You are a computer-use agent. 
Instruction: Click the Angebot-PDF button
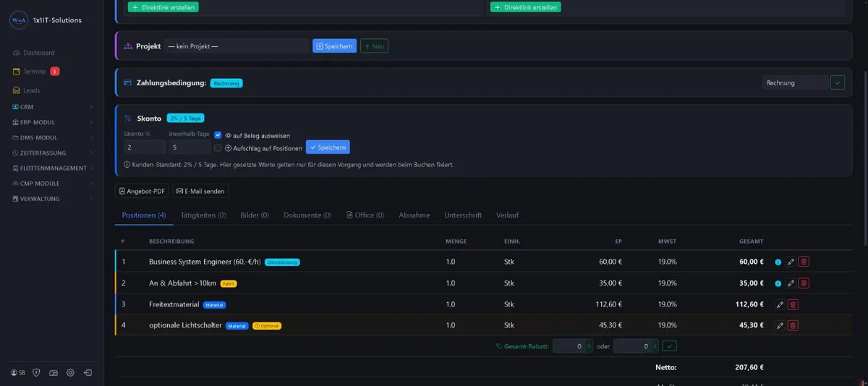(x=142, y=191)
